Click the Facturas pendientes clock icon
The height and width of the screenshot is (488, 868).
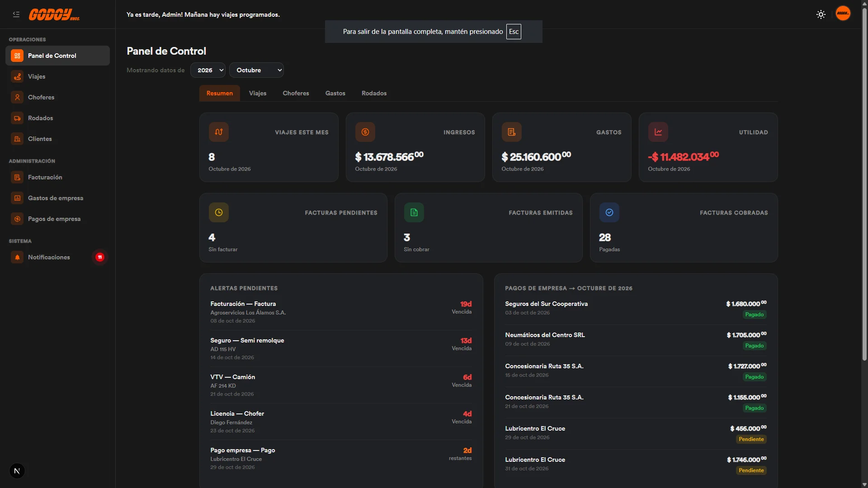pyautogui.click(x=219, y=212)
